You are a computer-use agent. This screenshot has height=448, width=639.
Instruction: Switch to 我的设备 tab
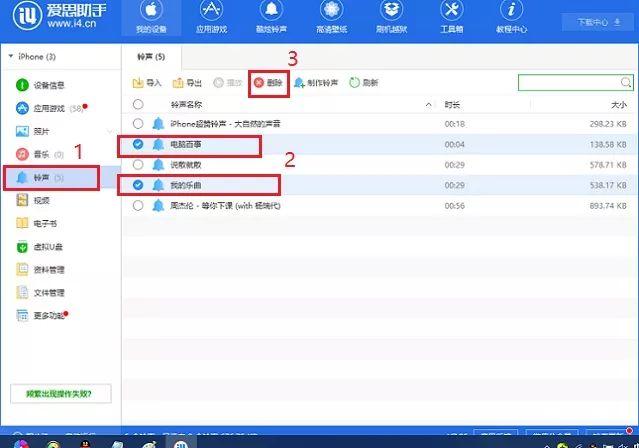[152, 17]
